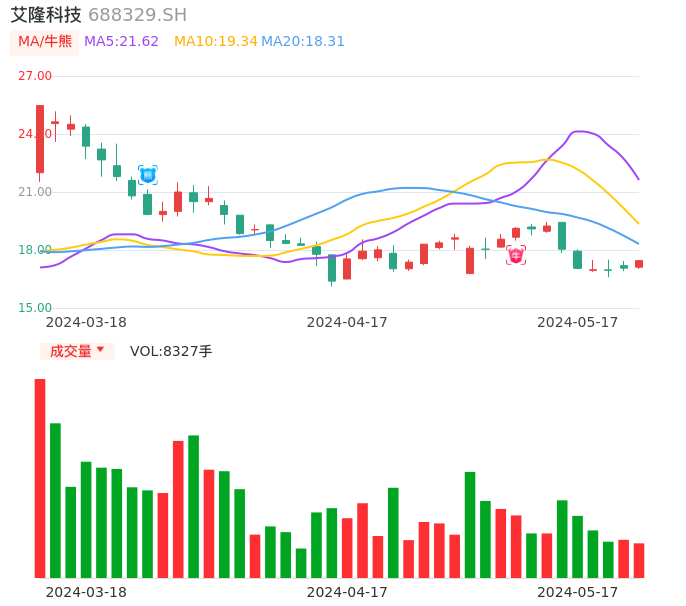Click the purple MA5 legend label

pyautogui.click(x=122, y=42)
